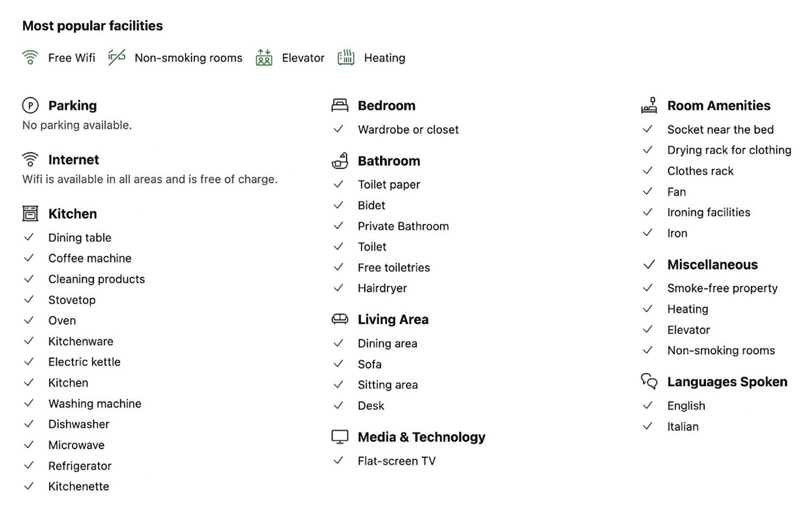Viewport: 812px width, 508px height.
Task: Click the Most popular facilities heading
Action: 92,26
